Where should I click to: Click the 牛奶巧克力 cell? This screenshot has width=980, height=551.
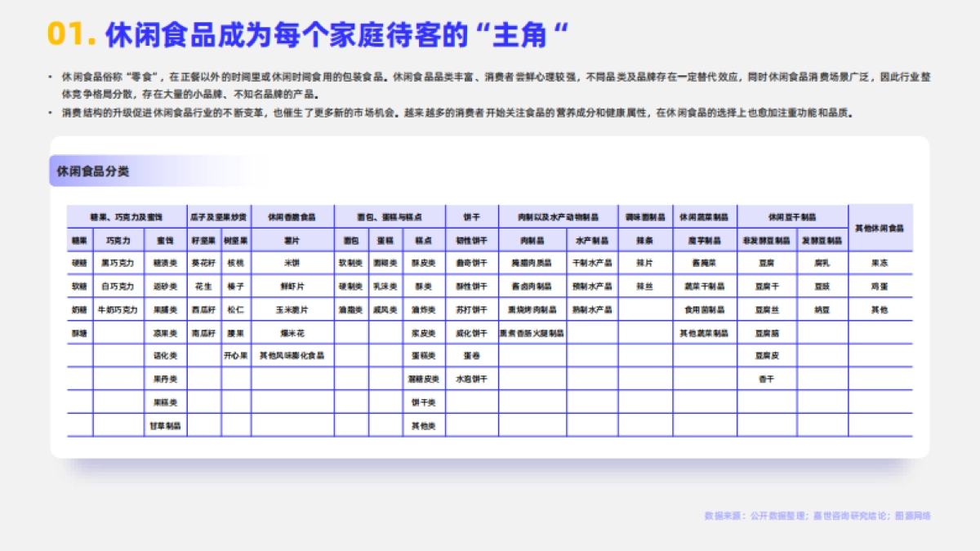(x=118, y=310)
